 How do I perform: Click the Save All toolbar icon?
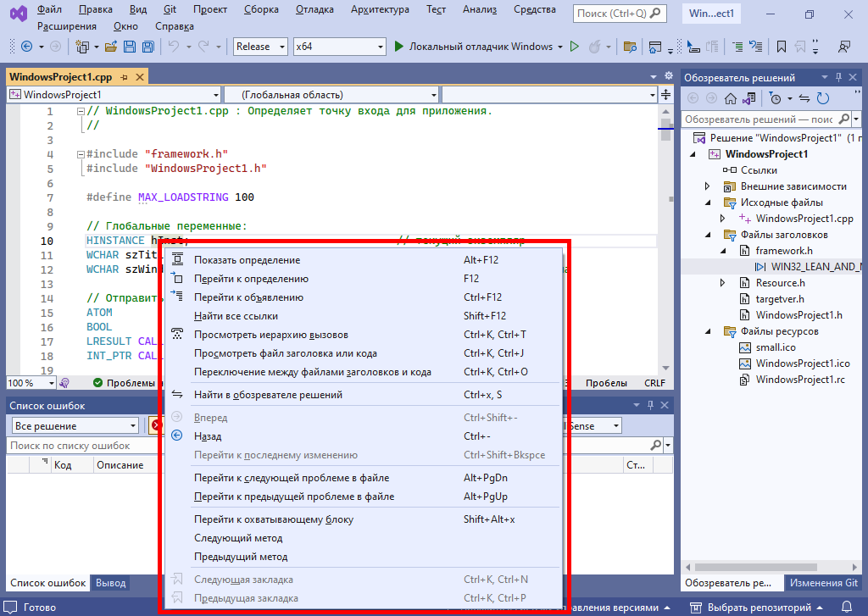click(x=148, y=47)
